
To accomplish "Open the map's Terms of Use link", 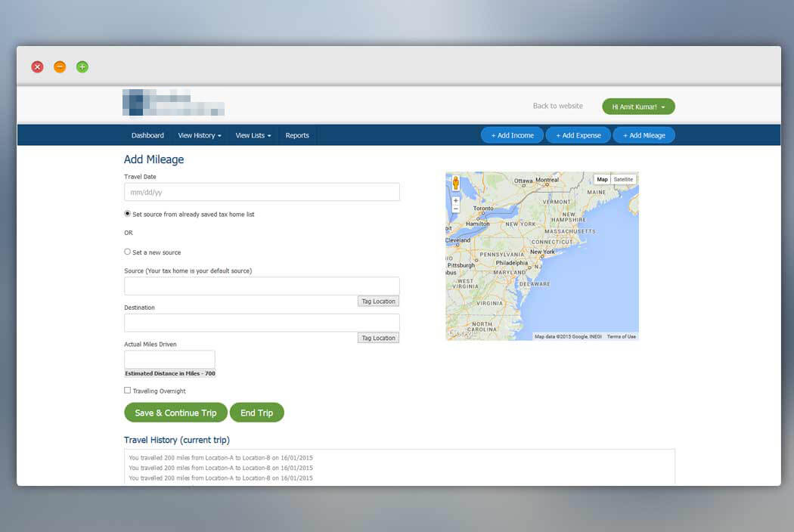I will [x=622, y=336].
